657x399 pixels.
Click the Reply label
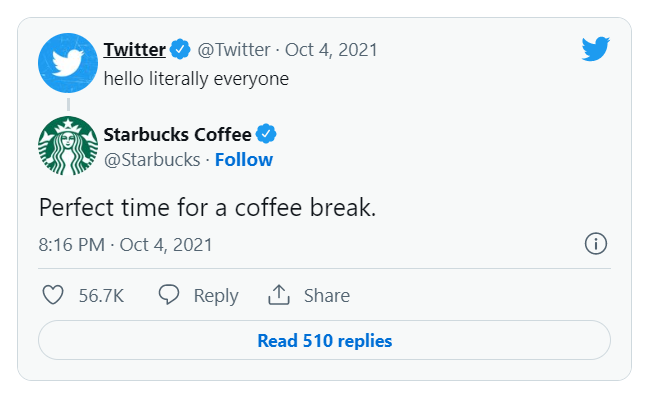[x=216, y=296]
